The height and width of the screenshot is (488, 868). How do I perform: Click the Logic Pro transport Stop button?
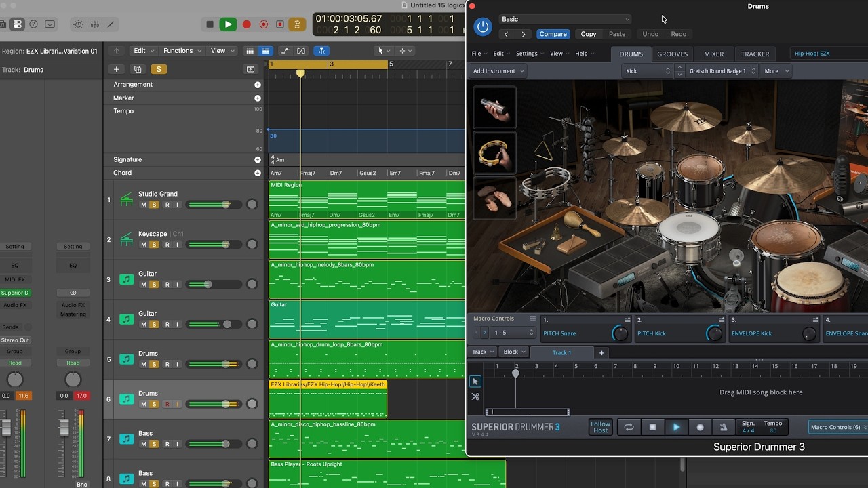[x=210, y=24]
